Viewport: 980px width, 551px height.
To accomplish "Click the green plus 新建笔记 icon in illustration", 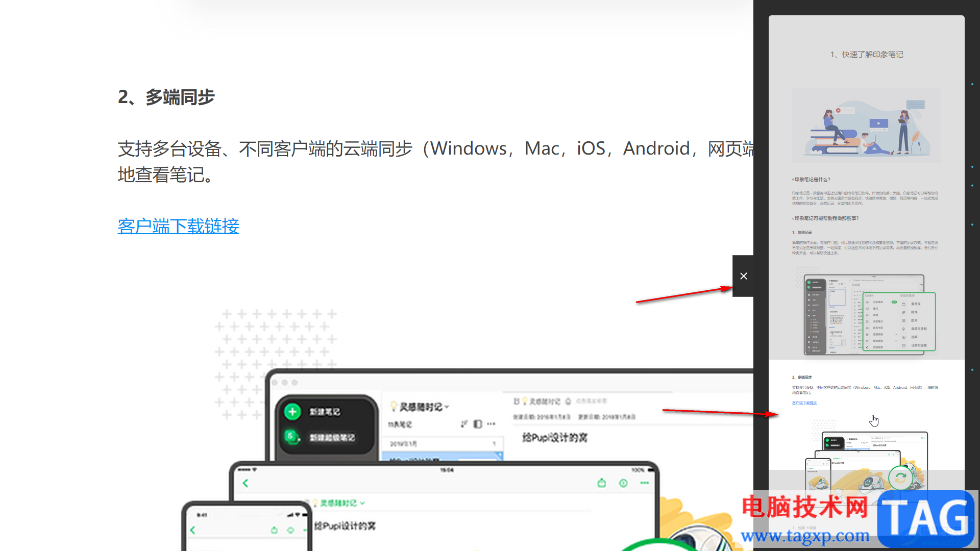I will click(x=292, y=412).
